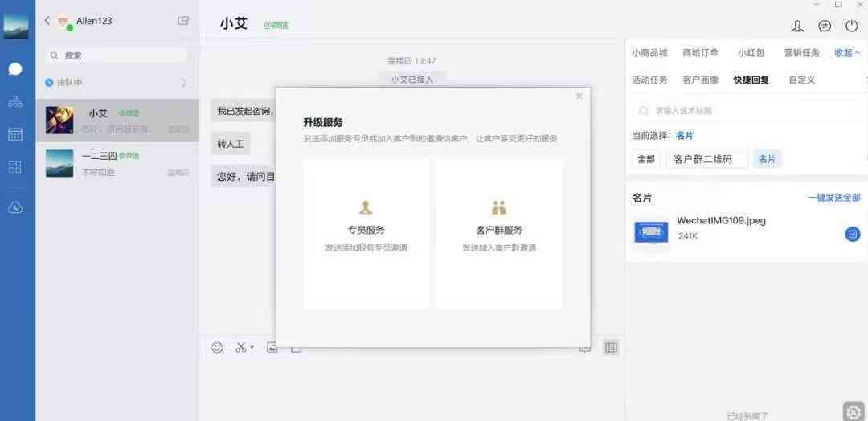The height and width of the screenshot is (421, 868).
Task: Close the 升级服务 dialog
Action: pos(579,96)
